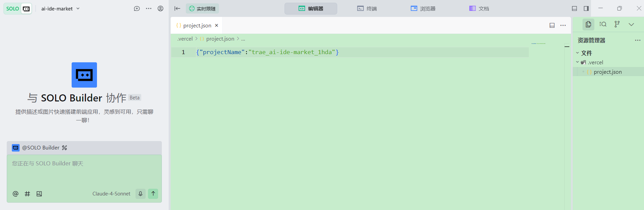644x210 pixels.
Task: Open the user account profile
Action: [160, 8]
